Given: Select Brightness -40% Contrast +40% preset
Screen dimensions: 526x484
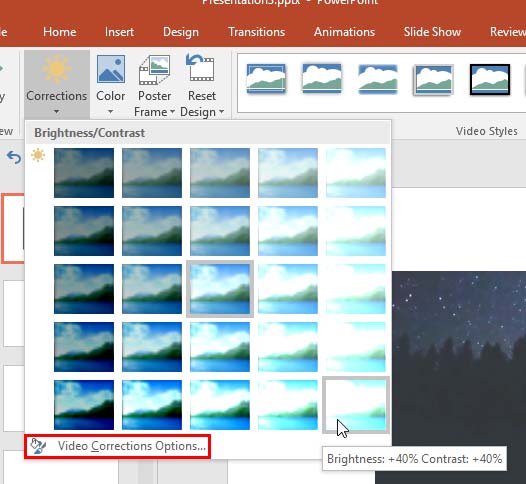Looking at the screenshot, I should (x=84, y=405).
